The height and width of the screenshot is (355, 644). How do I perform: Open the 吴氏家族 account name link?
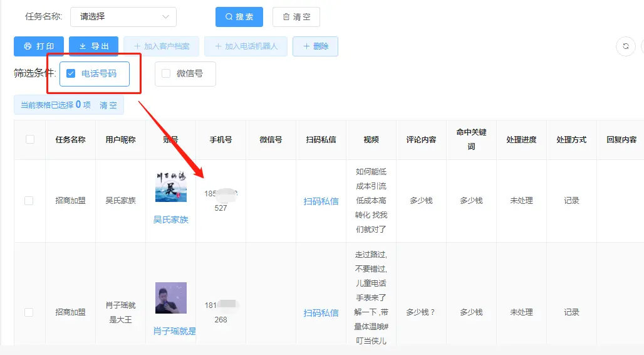(x=171, y=220)
